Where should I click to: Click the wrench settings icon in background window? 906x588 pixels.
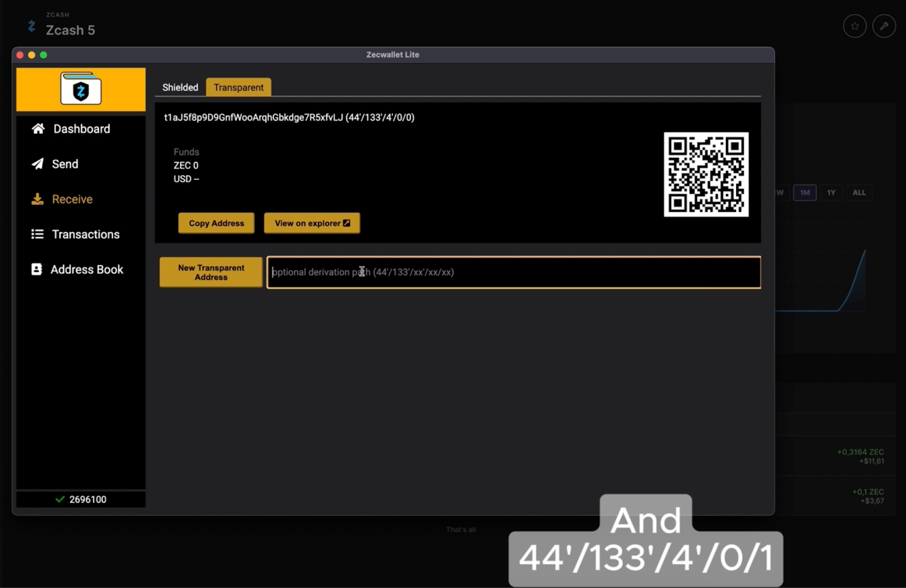pyautogui.click(x=884, y=26)
